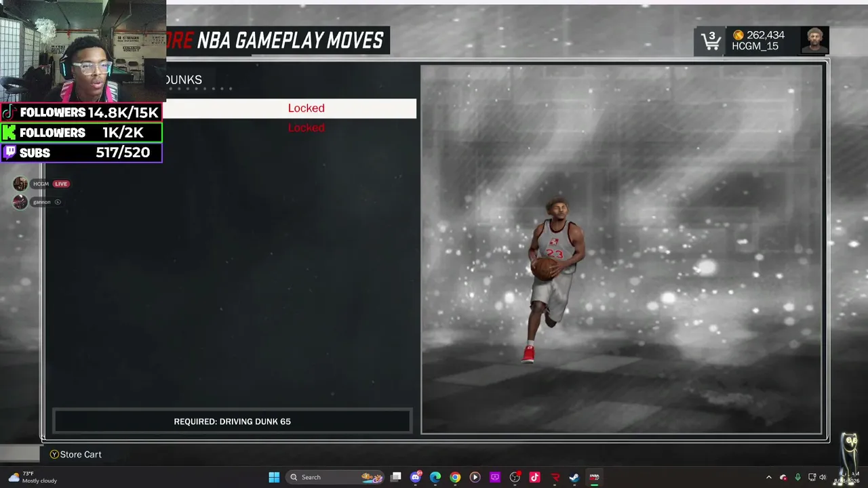This screenshot has height=488, width=868.
Task: Open the HCGM_15 player avatar
Action: click(814, 41)
